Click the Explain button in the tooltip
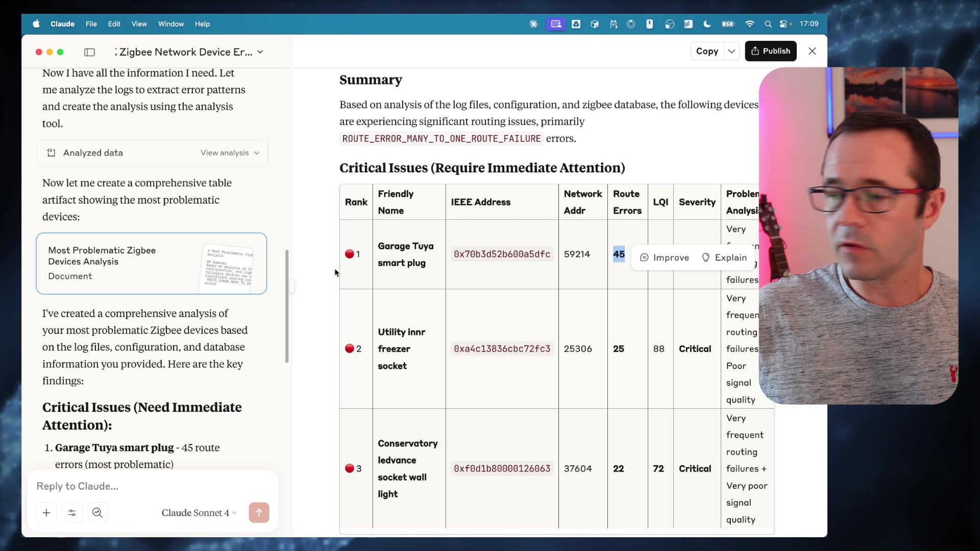 pos(724,258)
